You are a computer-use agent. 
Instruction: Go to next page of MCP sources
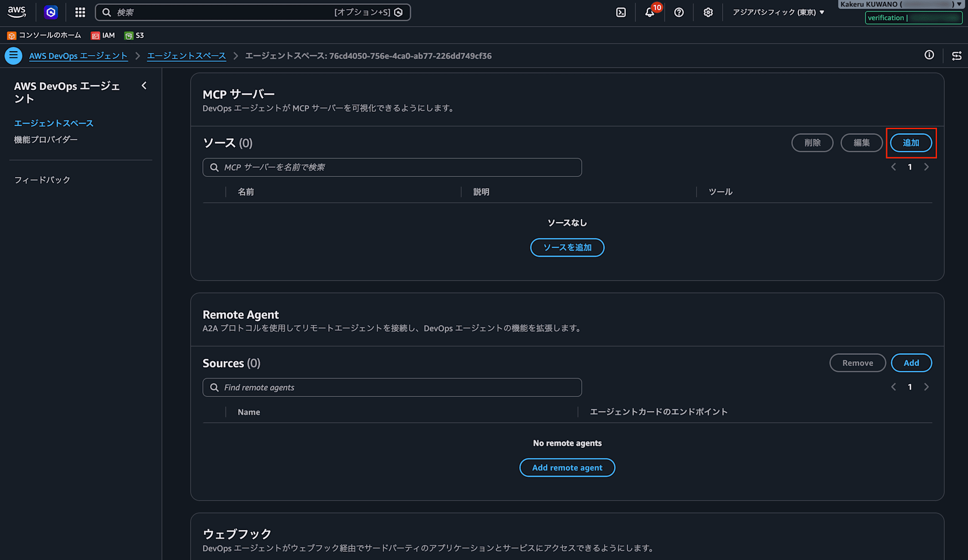click(x=926, y=167)
